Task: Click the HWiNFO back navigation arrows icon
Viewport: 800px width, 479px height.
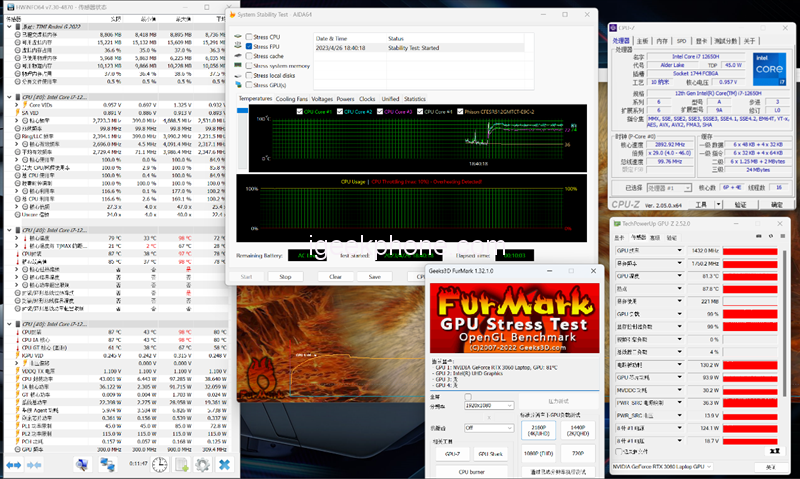Action: coord(14,466)
